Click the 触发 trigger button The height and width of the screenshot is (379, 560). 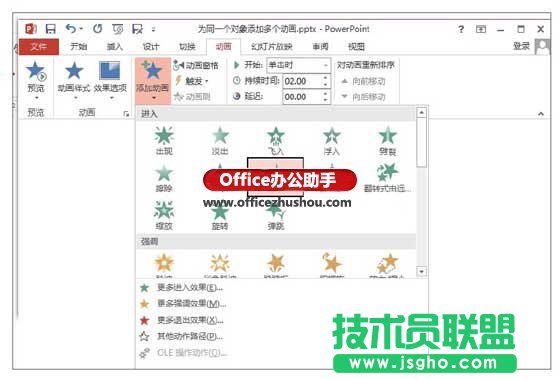[192, 81]
